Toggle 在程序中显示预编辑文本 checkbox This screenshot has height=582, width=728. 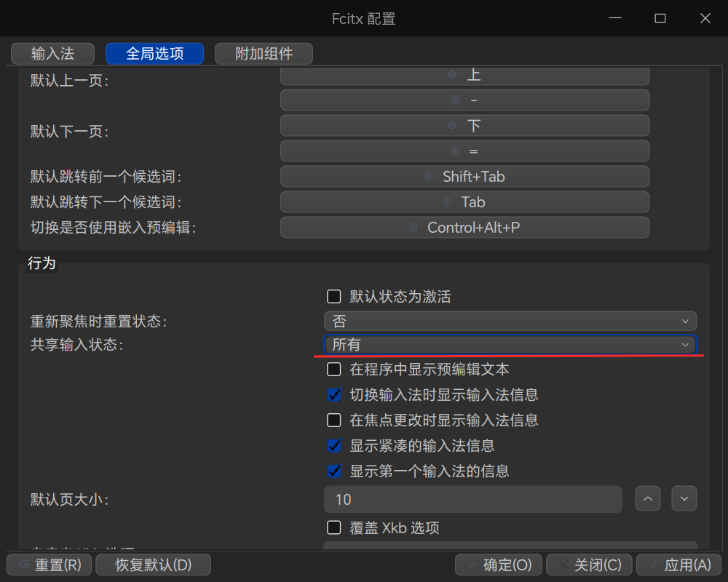click(334, 370)
